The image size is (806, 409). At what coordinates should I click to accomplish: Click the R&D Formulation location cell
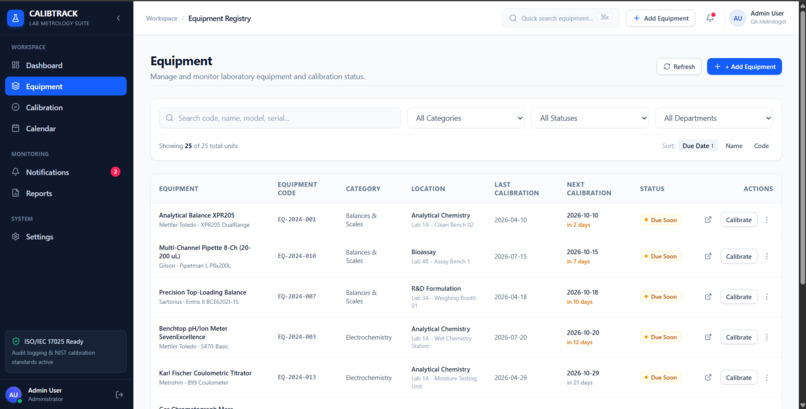click(x=444, y=296)
